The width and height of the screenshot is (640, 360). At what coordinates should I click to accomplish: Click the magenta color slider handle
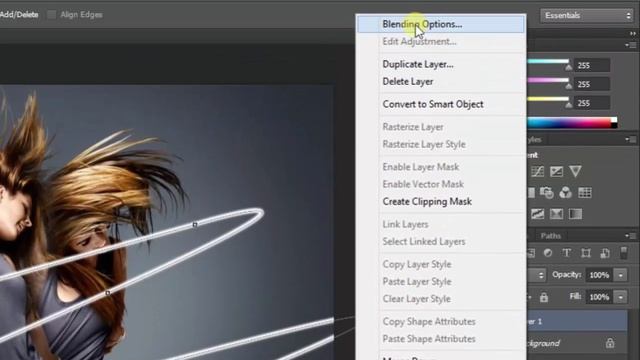(x=568, y=86)
